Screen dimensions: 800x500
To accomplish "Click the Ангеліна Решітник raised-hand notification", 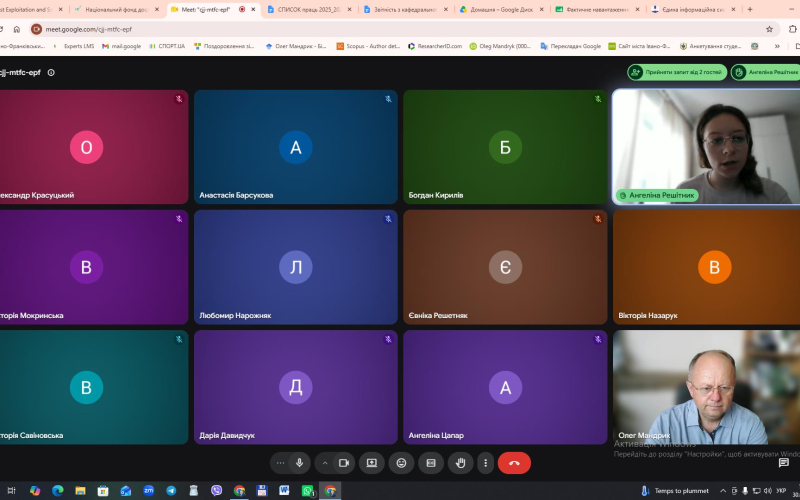I will [766, 72].
